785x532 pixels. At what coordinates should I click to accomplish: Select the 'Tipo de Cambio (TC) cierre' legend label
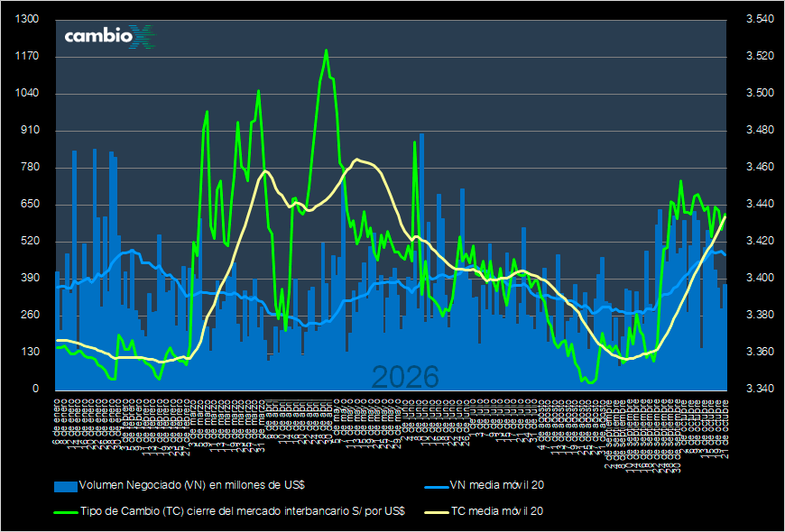coord(242,512)
